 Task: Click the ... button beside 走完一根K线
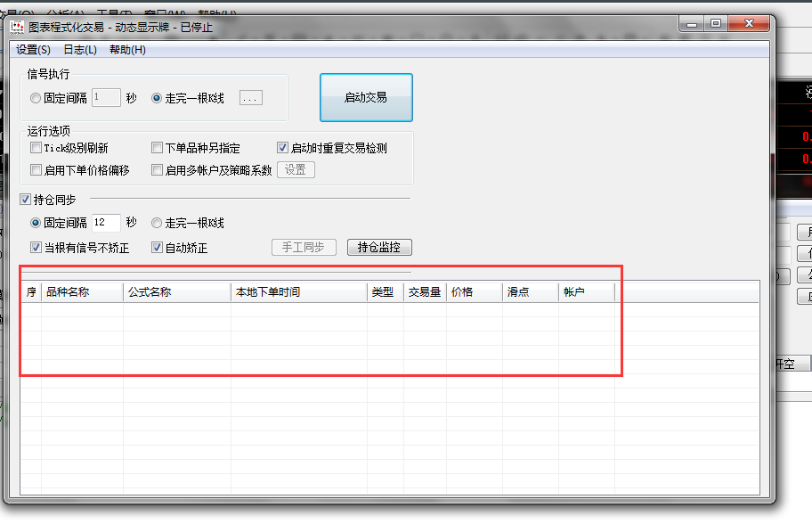coord(251,97)
